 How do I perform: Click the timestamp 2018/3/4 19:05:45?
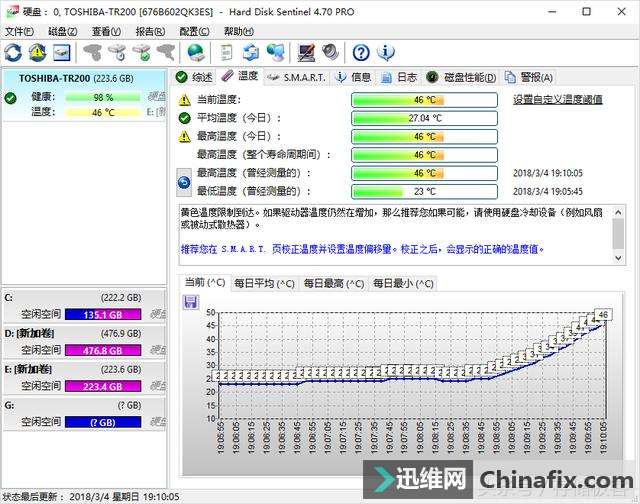(547, 191)
